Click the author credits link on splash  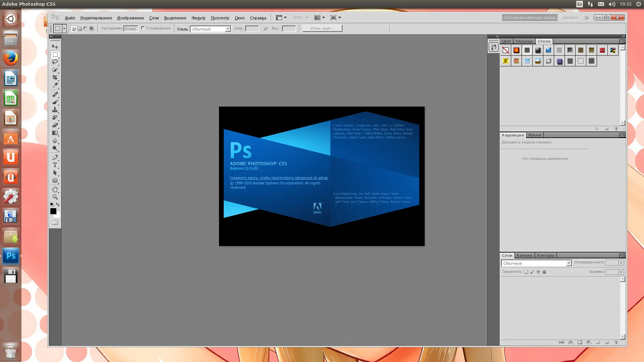click(279, 178)
